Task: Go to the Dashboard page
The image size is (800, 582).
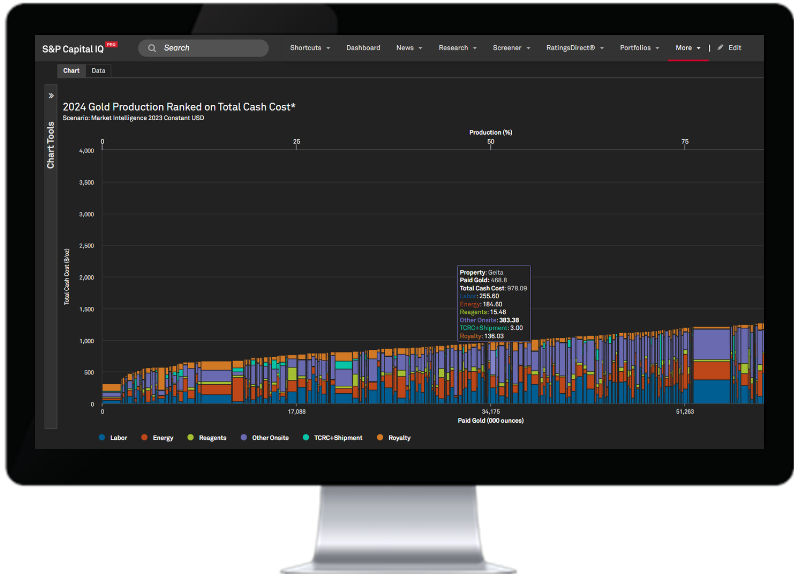Action: coord(363,48)
